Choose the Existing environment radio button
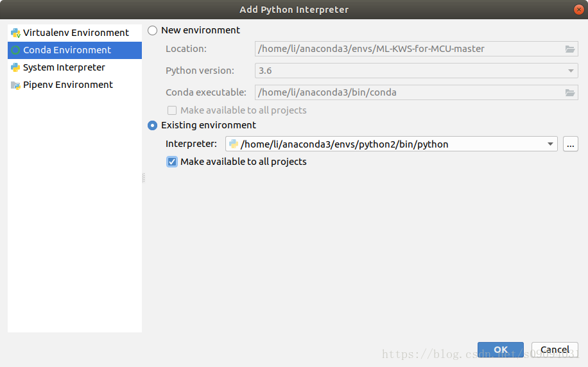The height and width of the screenshot is (367, 588). click(152, 125)
